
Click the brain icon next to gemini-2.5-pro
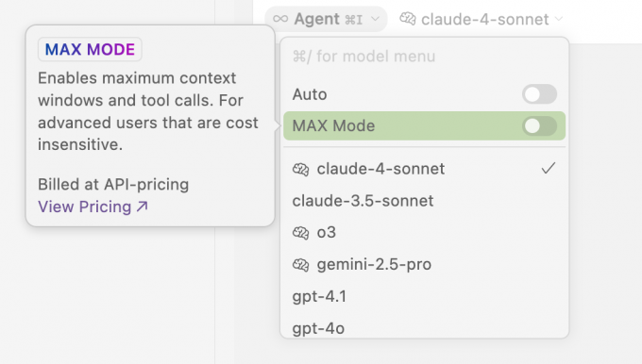[x=300, y=265]
